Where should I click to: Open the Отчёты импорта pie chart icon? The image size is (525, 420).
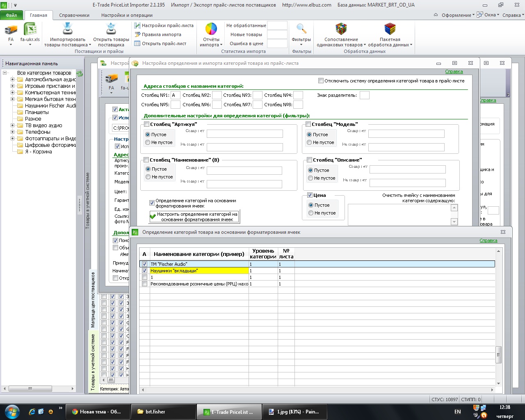(211, 29)
